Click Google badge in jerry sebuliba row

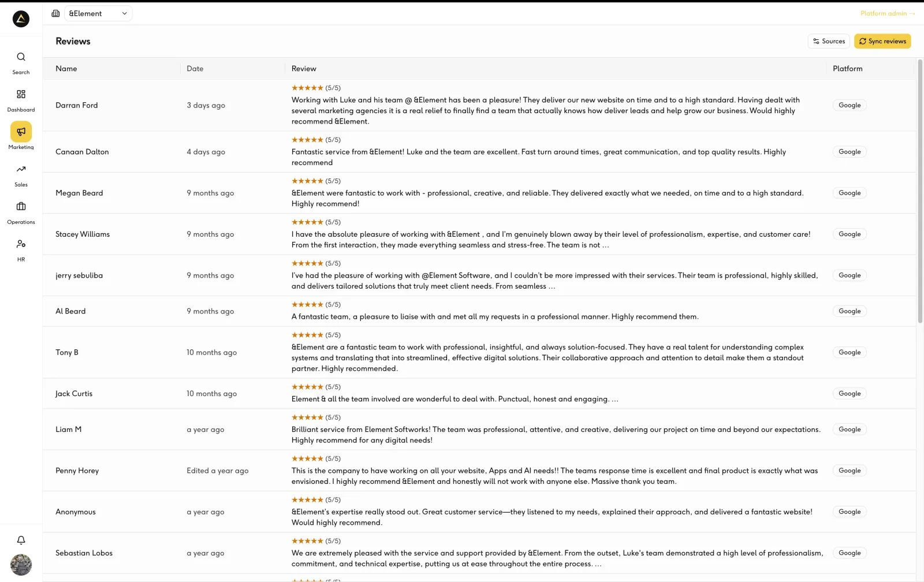click(850, 275)
